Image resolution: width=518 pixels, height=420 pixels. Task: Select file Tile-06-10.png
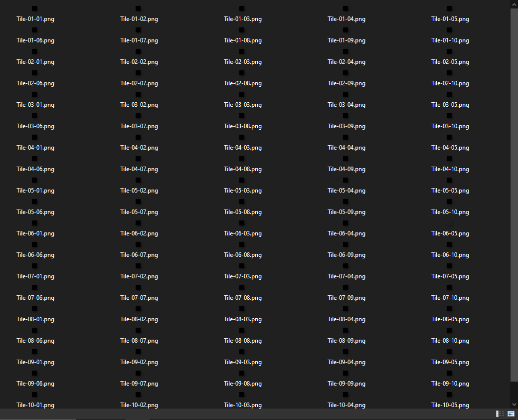pos(450,255)
